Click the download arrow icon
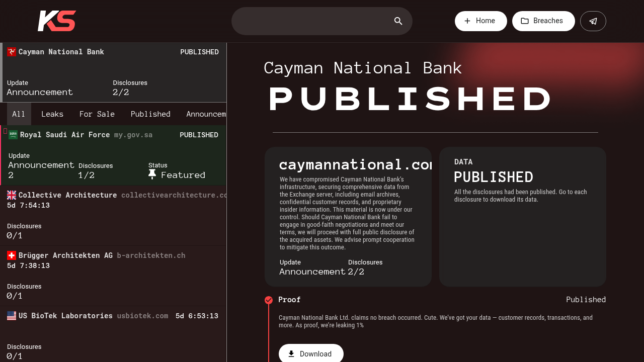The image size is (644, 362). [x=291, y=354]
